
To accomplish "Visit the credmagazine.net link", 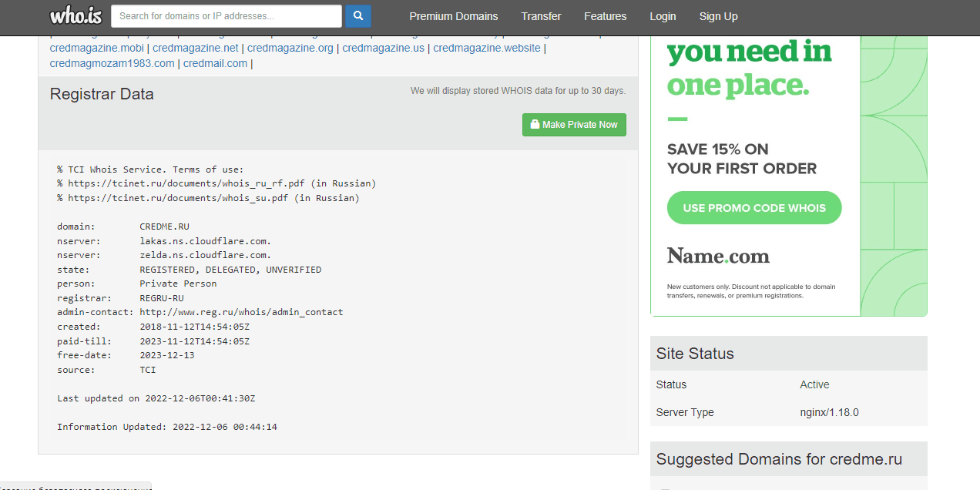I will [x=196, y=48].
